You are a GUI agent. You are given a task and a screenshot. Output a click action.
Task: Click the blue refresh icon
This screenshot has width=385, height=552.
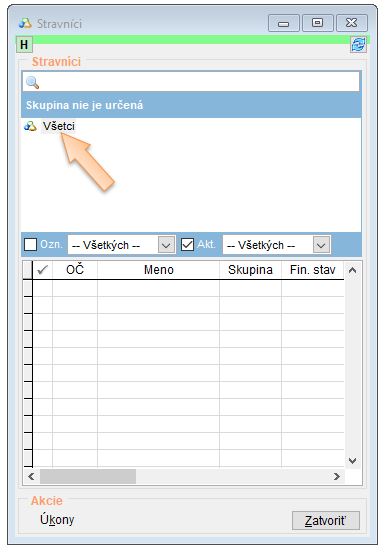(x=358, y=45)
